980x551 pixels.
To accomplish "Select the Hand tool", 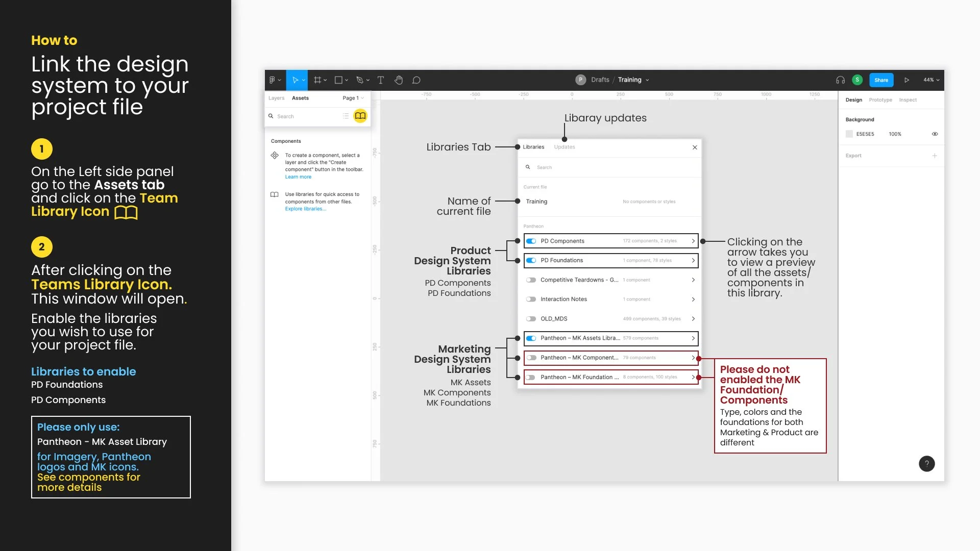I will click(x=399, y=80).
